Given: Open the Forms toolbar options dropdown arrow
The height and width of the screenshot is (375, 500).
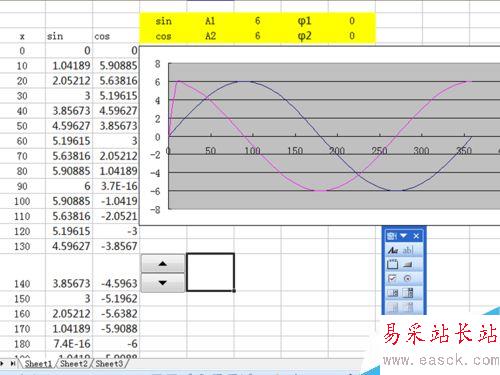Looking at the screenshot, I should (404, 236).
